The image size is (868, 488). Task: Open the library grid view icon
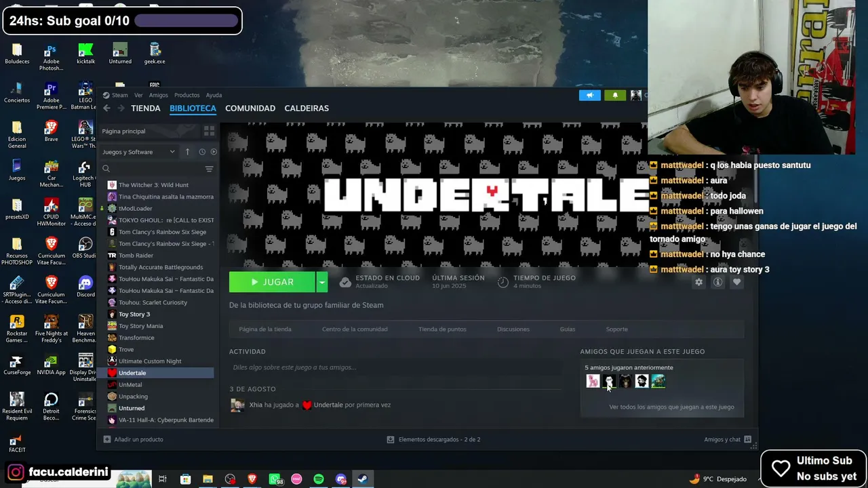click(209, 131)
